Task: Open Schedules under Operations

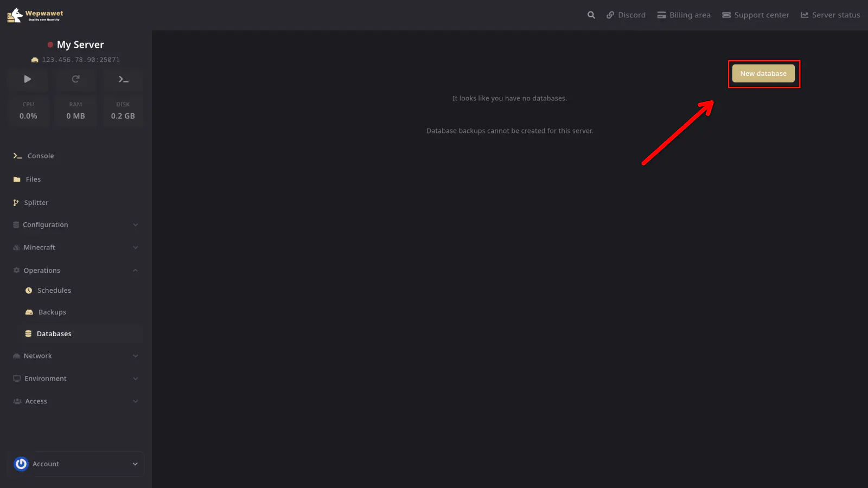Action: [x=54, y=291]
